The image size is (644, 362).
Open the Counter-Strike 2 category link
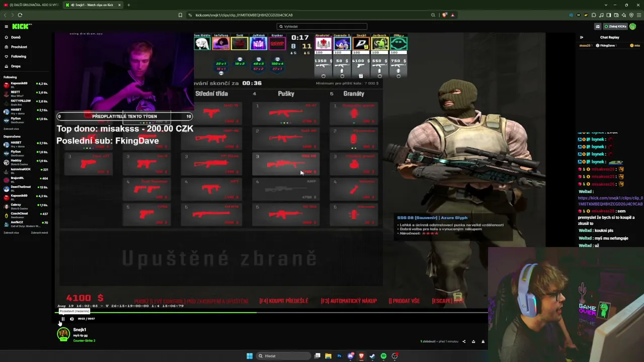pyautogui.click(x=84, y=341)
